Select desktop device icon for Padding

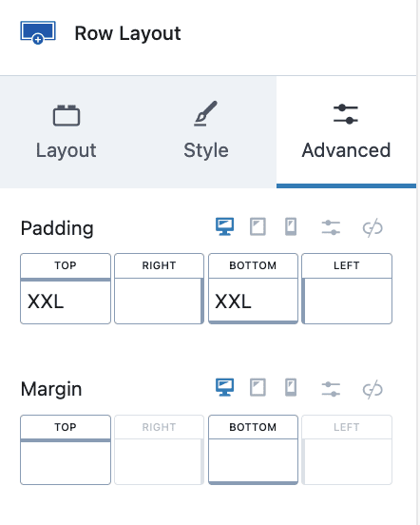point(224,226)
